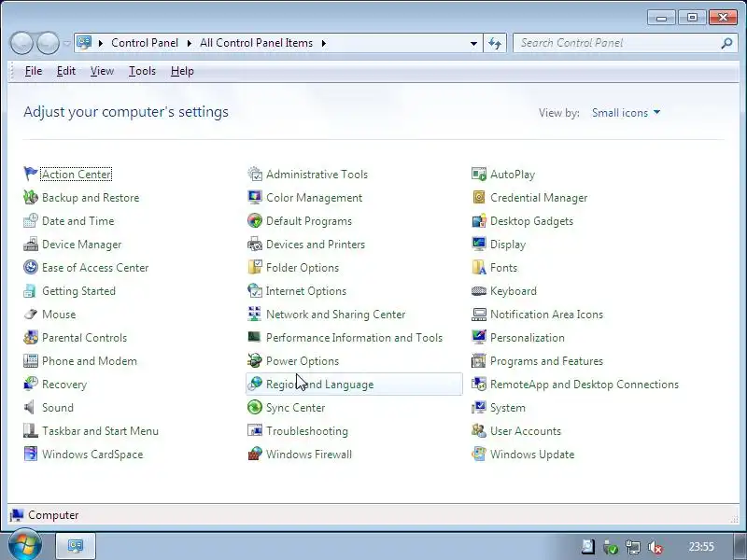Open the Troubleshooting link

point(307,431)
